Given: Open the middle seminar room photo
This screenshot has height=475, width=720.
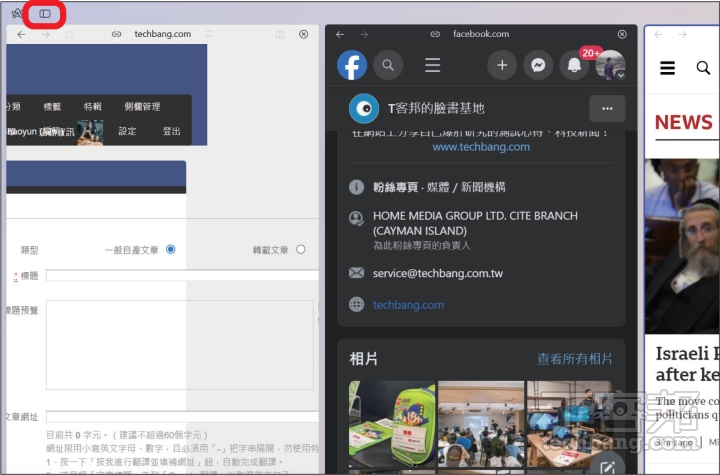Looking at the screenshot, I should coord(481,424).
